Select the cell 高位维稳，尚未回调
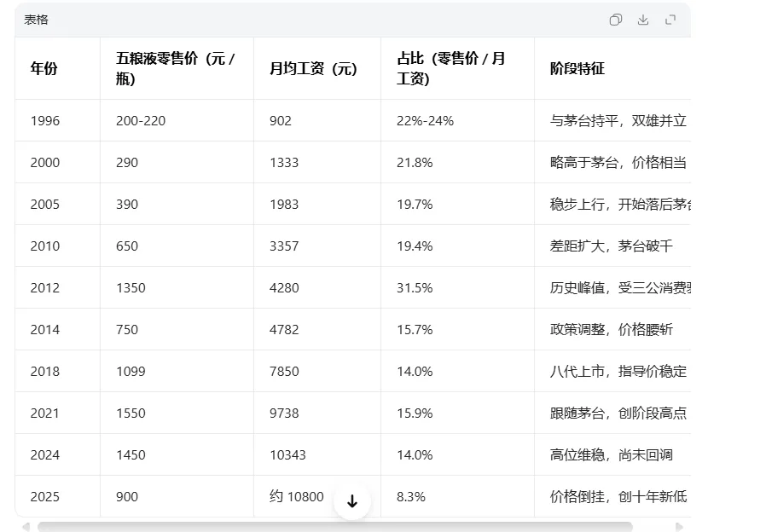Image resolution: width=766 pixels, height=532 pixels. (612, 454)
